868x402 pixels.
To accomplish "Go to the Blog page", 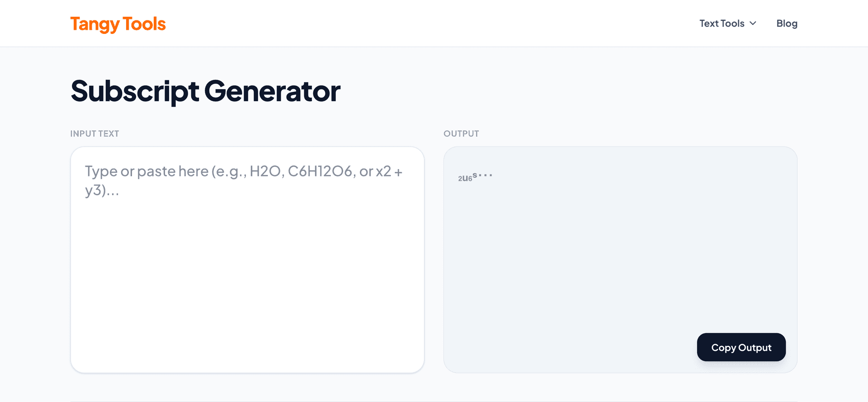I will [x=787, y=24].
